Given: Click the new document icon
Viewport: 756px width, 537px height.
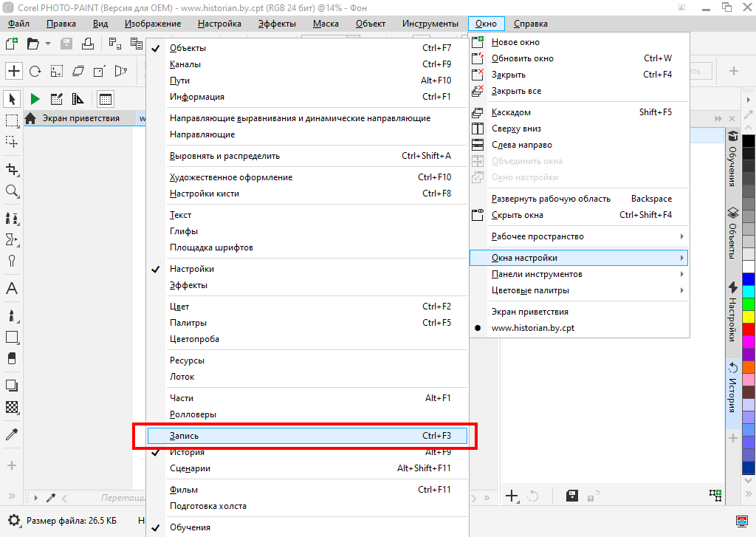Looking at the screenshot, I should coord(12,44).
